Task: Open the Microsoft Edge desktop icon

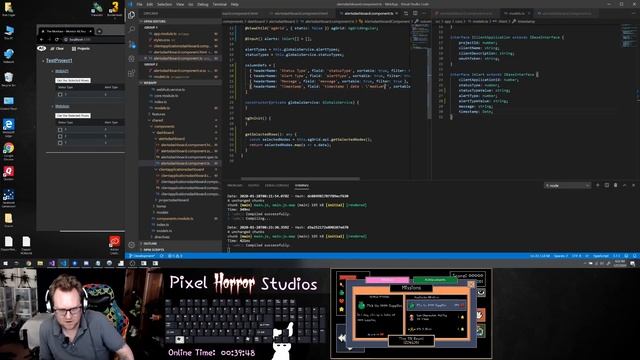Action: click(x=9, y=127)
